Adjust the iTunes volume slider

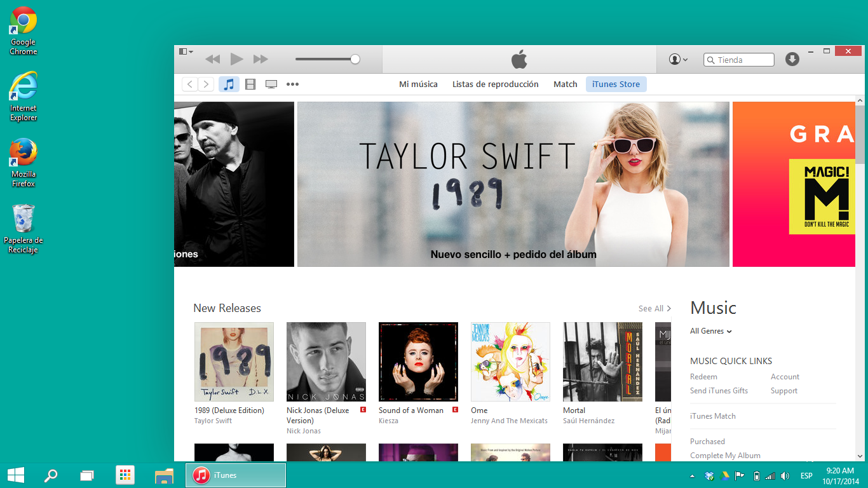[x=327, y=59]
